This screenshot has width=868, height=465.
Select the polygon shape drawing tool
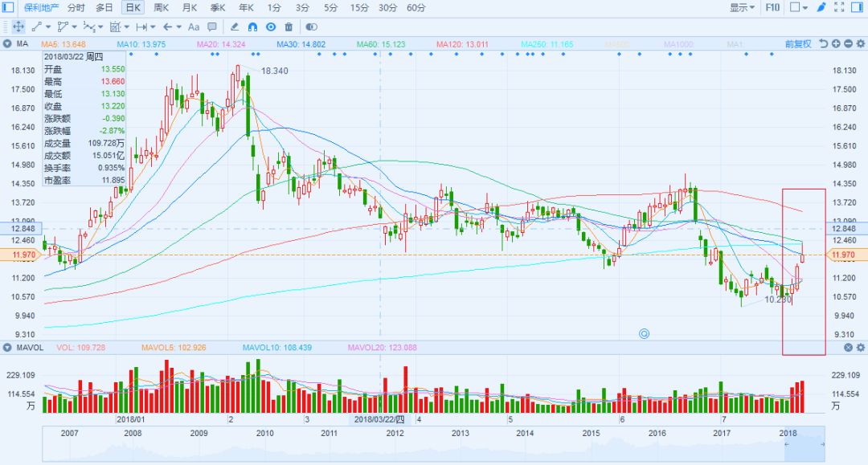coord(63,27)
